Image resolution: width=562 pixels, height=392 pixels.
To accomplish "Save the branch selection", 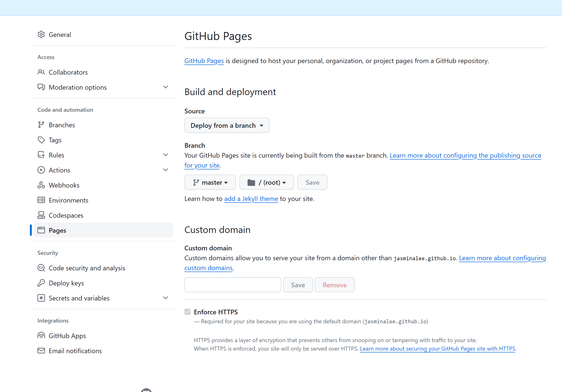I will [x=312, y=182].
